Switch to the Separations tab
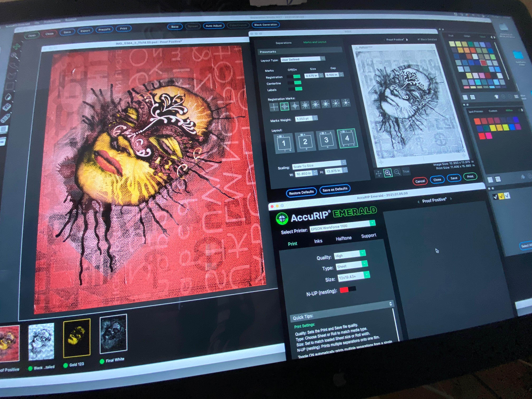This screenshot has width=532, height=399. tap(284, 43)
